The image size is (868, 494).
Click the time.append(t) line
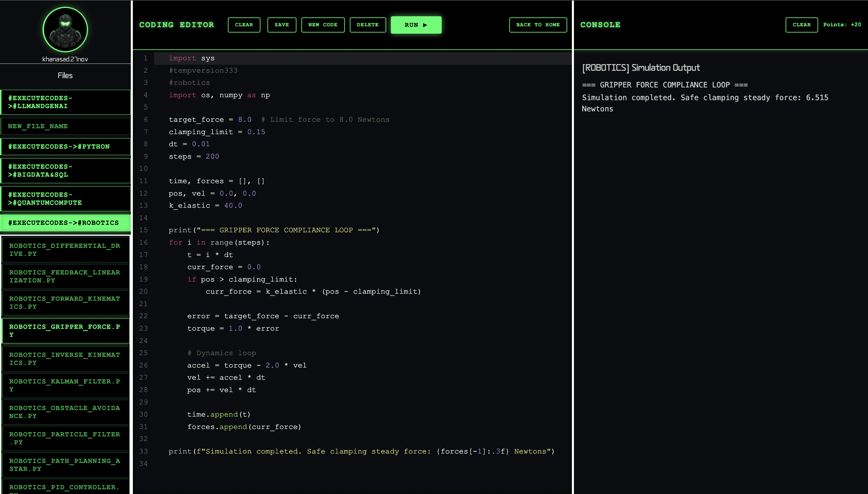pyautogui.click(x=218, y=414)
